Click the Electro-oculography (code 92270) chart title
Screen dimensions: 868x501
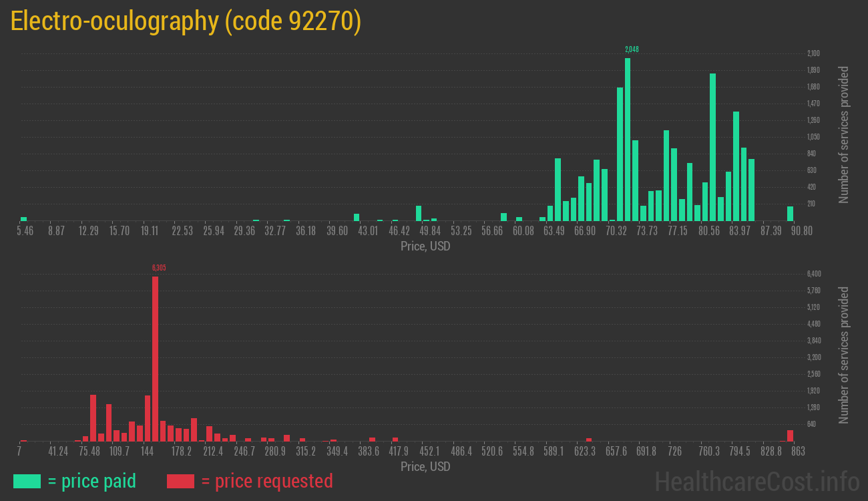[186, 22]
